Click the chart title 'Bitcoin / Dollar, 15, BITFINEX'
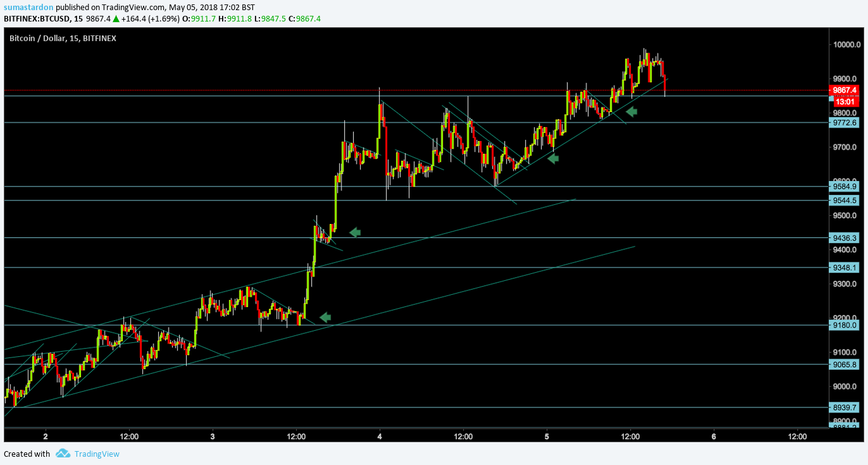Image resolution: width=868 pixels, height=465 pixels. 63,39
